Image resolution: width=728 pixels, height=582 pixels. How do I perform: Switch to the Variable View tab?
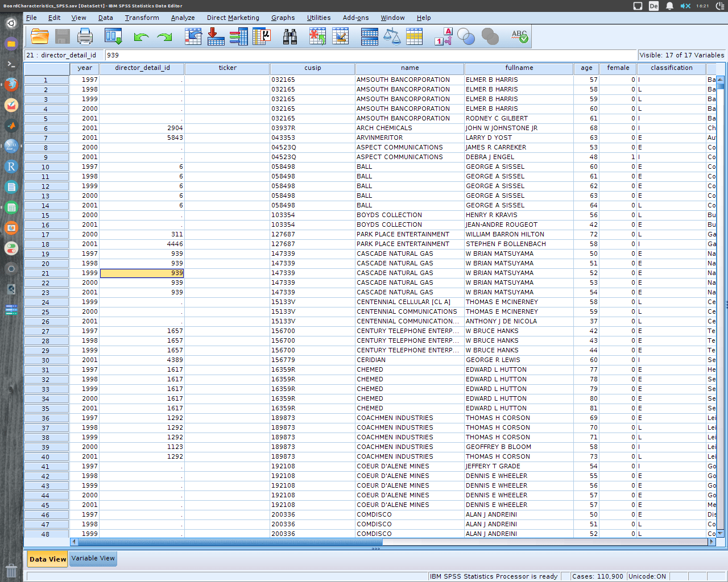click(x=93, y=559)
